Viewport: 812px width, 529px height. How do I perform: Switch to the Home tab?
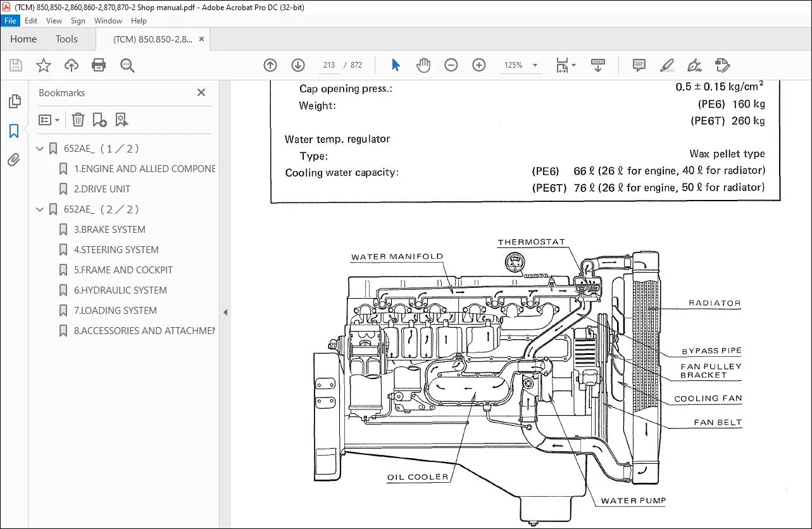pyautogui.click(x=23, y=39)
